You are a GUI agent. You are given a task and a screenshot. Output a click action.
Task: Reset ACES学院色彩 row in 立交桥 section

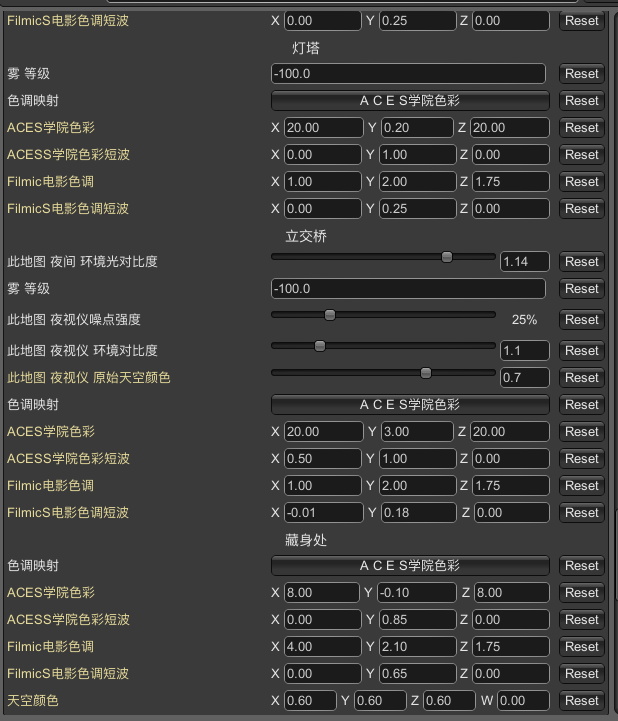pos(582,431)
